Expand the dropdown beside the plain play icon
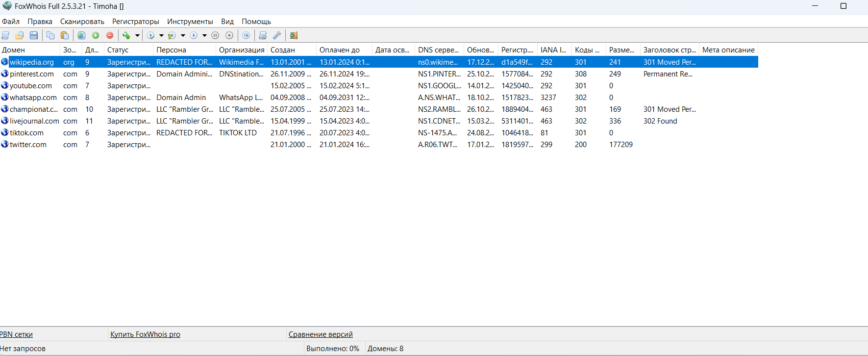This screenshot has height=356, width=868. 204,35
